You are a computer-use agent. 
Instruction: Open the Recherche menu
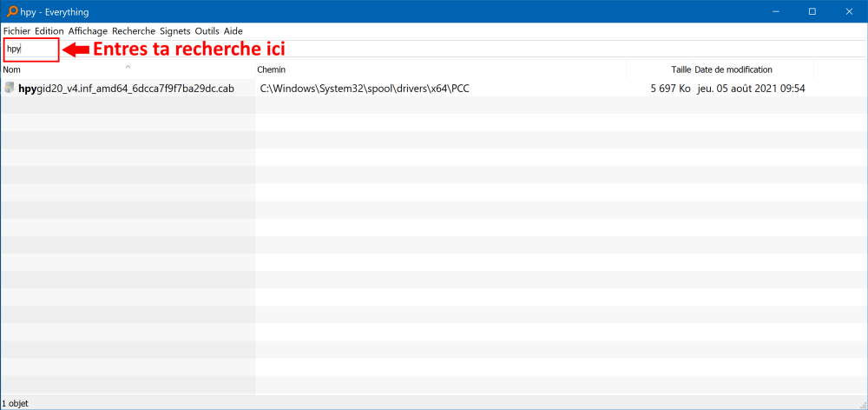point(134,31)
